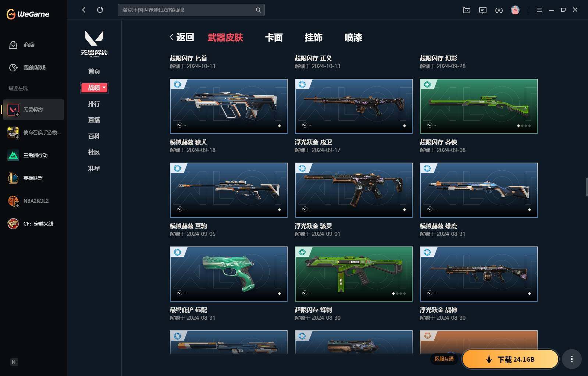Click the search magnifier icon
This screenshot has width=588, height=376.
point(258,10)
